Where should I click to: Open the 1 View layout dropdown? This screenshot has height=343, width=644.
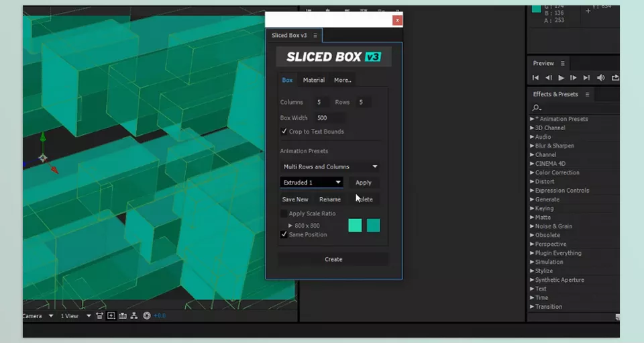tap(75, 316)
